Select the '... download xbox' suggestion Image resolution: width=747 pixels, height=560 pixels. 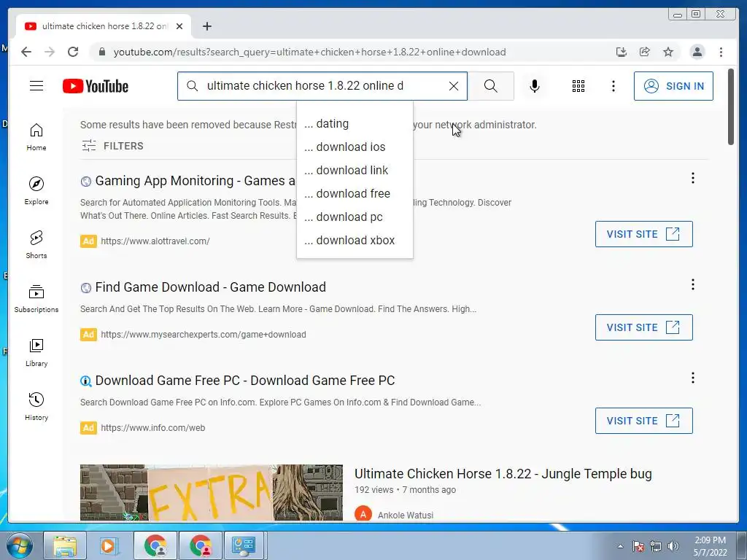(x=355, y=241)
